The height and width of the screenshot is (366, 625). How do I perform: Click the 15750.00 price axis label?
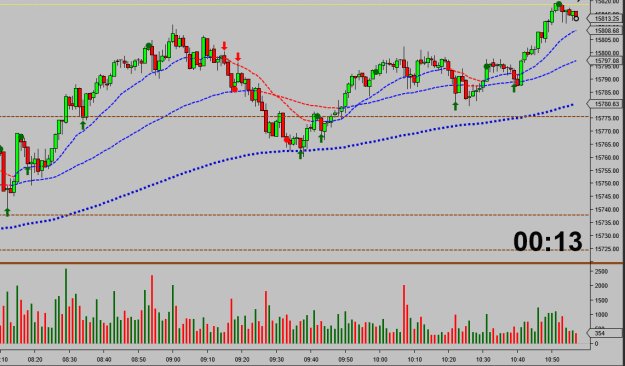[x=607, y=183]
